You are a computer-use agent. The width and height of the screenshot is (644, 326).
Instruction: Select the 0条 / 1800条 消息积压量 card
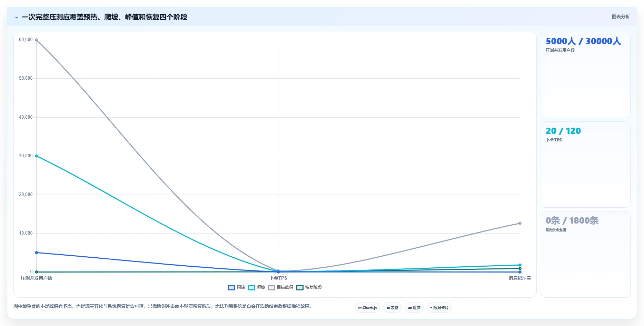(585, 254)
